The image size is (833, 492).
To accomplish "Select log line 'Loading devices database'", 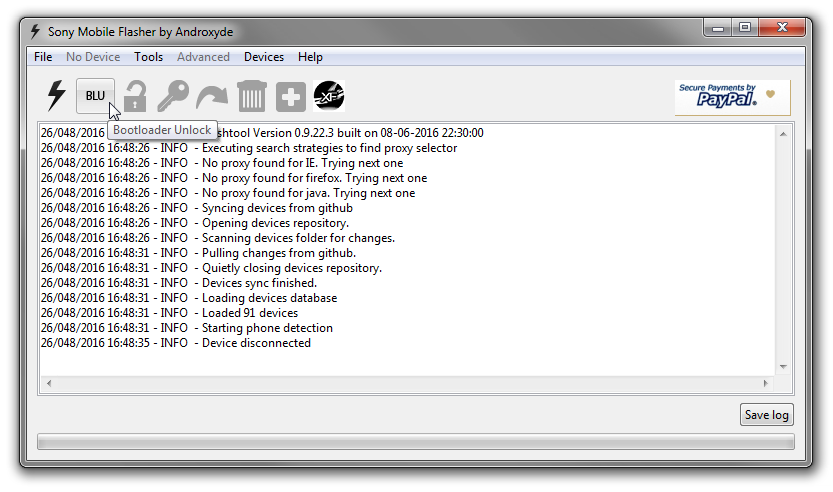I will tap(189, 298).
